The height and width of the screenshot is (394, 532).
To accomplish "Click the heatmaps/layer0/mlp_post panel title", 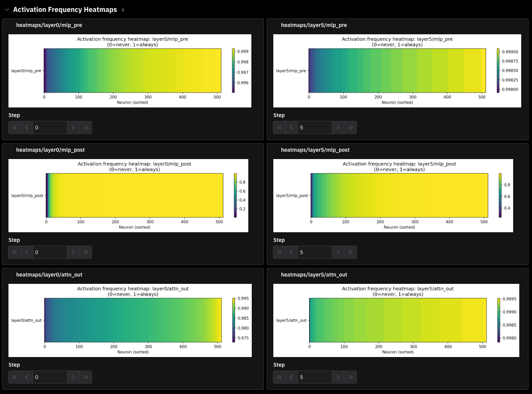I will click(x=50, y=150).
